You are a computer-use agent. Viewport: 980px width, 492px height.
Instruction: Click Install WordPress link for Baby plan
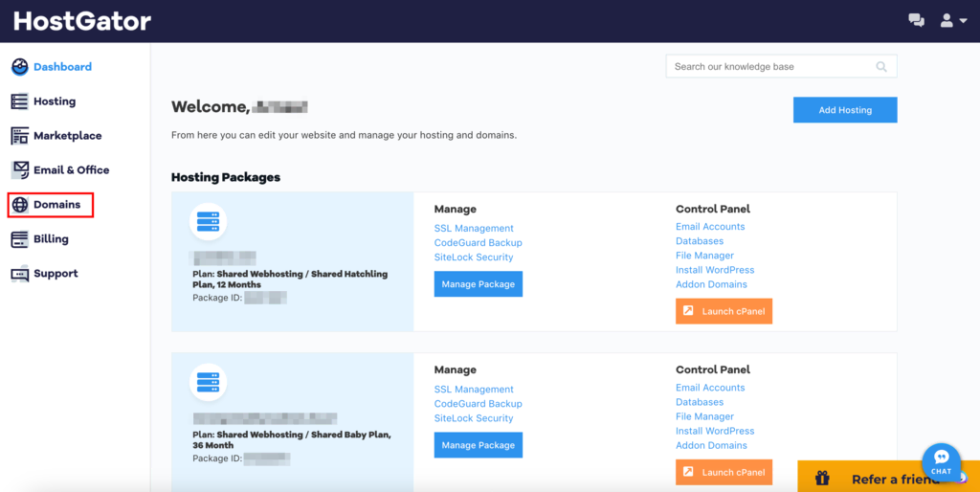[x=715, y=431]
